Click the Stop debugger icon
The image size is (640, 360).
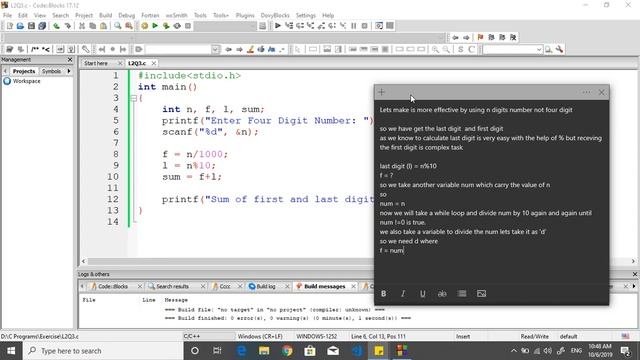[364, 26]
